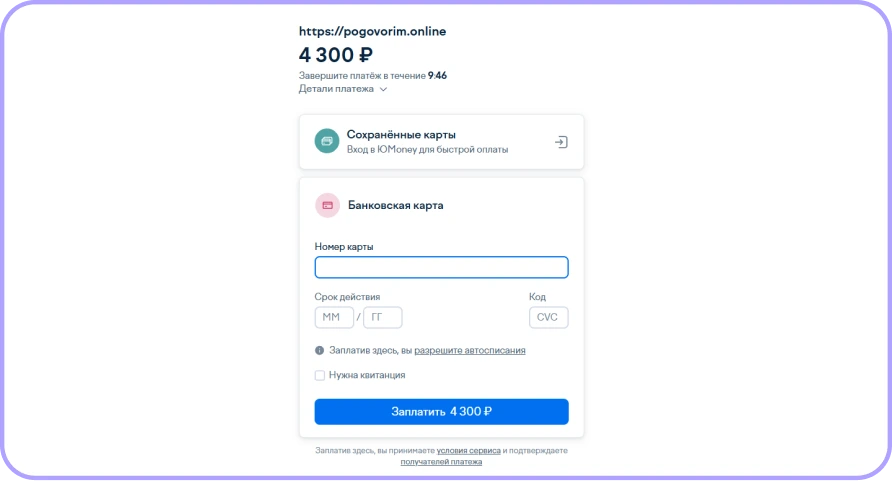
Task: Click the pogovorim.online merchant URL
Action: click(x=372, y=31)
